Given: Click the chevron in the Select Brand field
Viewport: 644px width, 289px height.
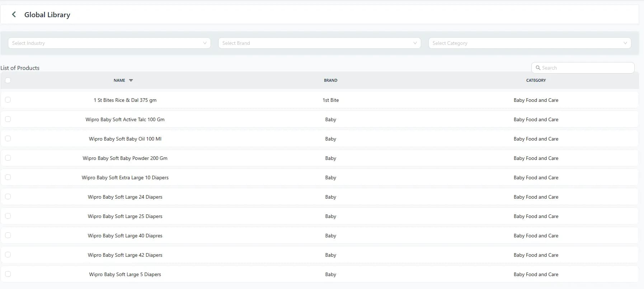Looking at the screenshot, I should 415,43.
